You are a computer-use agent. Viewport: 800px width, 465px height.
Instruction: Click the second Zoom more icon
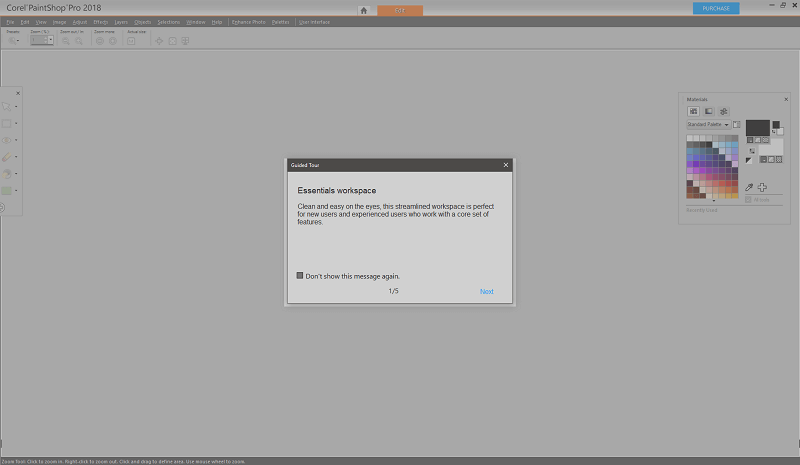click(113, 41)
